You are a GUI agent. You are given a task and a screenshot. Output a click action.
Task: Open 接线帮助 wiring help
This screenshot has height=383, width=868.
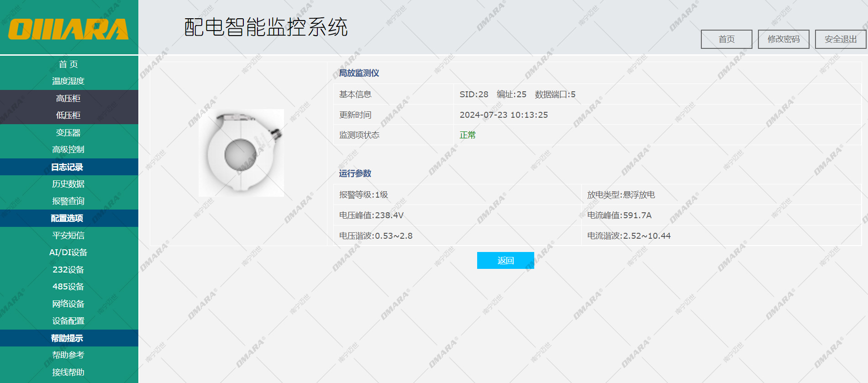tap(68, 373)
